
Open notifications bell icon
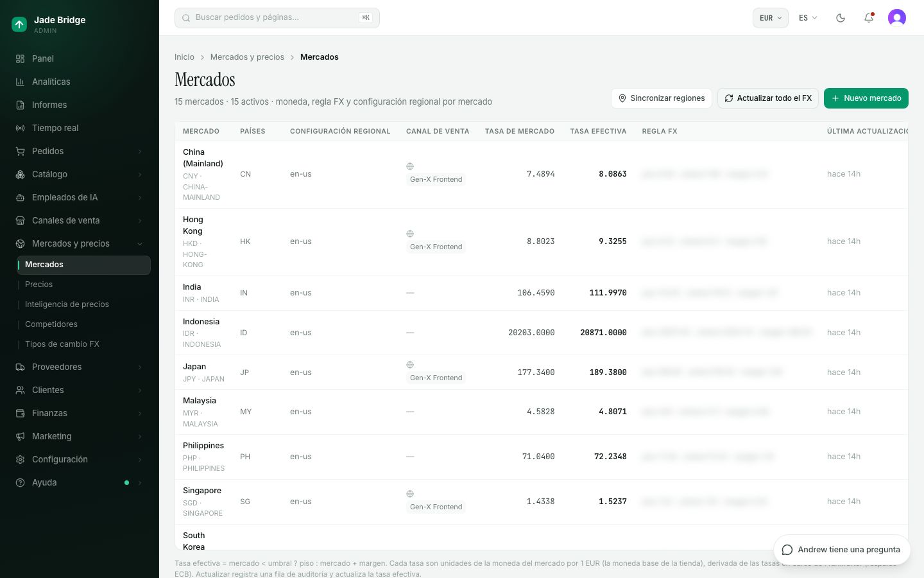(x=869, y=18)
